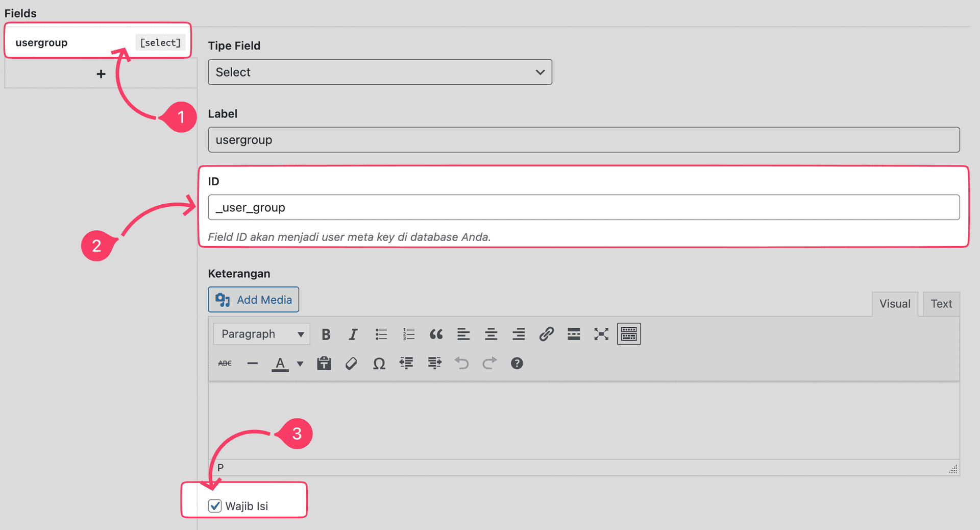
Task: Expand the text color picker arrow
Action: pyautogui.click(x=300, y=363)
